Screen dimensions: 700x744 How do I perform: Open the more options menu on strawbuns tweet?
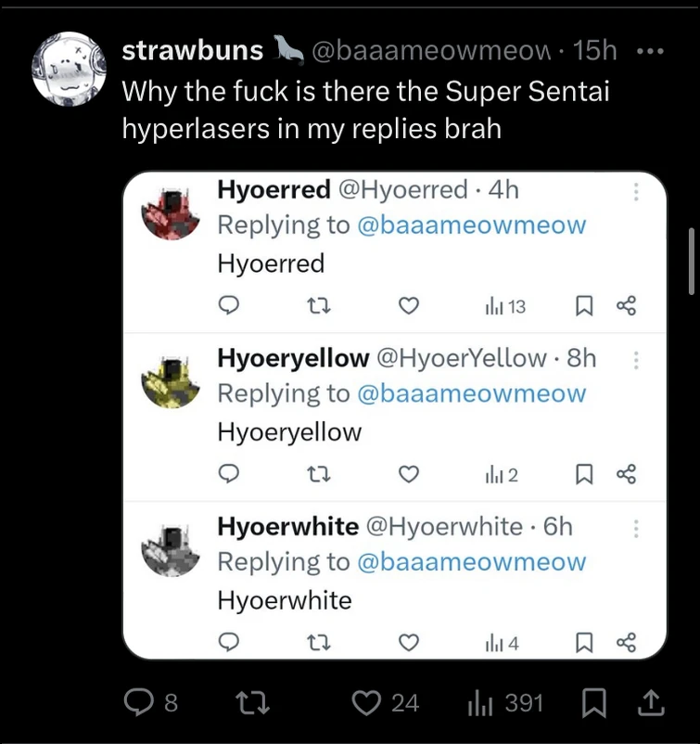click(651, 51)
